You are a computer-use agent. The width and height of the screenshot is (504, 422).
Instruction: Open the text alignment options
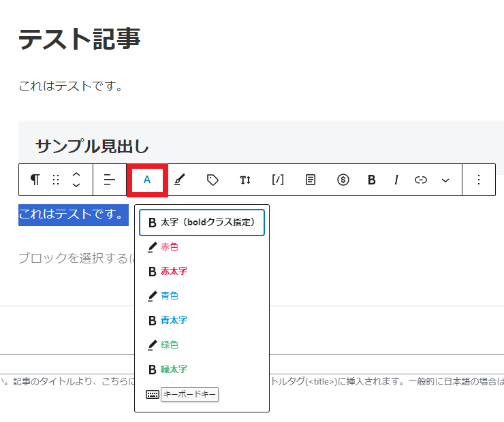(x=110, y=180)
